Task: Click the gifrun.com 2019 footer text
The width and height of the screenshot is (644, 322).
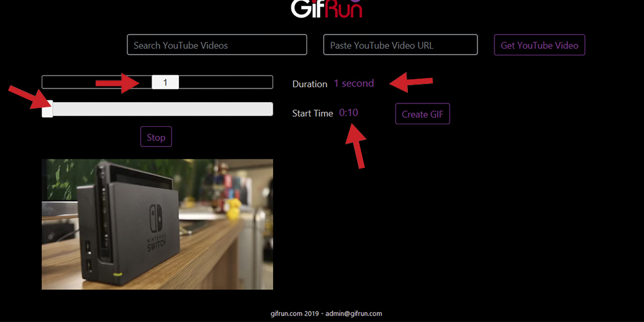Action: [x=295, y=314]
